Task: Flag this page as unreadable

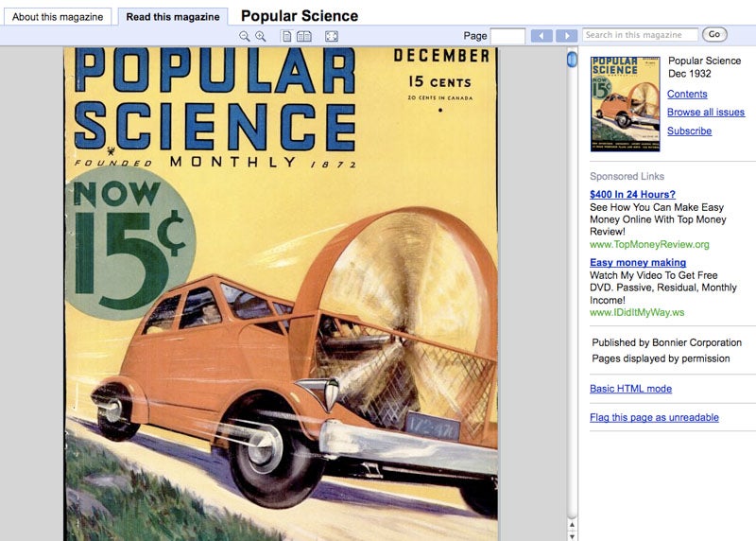Action: tap(654, 417)
